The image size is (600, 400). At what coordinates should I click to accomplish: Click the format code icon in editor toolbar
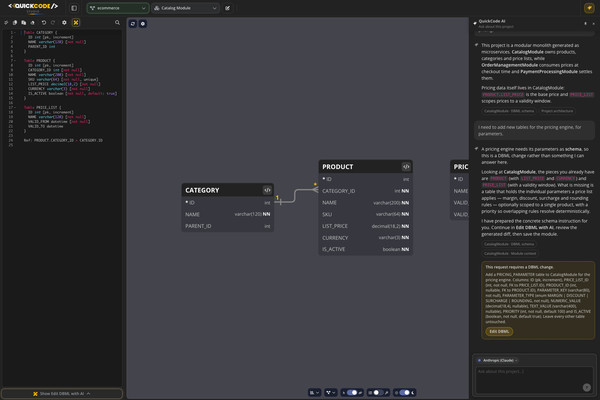[6, 23]
